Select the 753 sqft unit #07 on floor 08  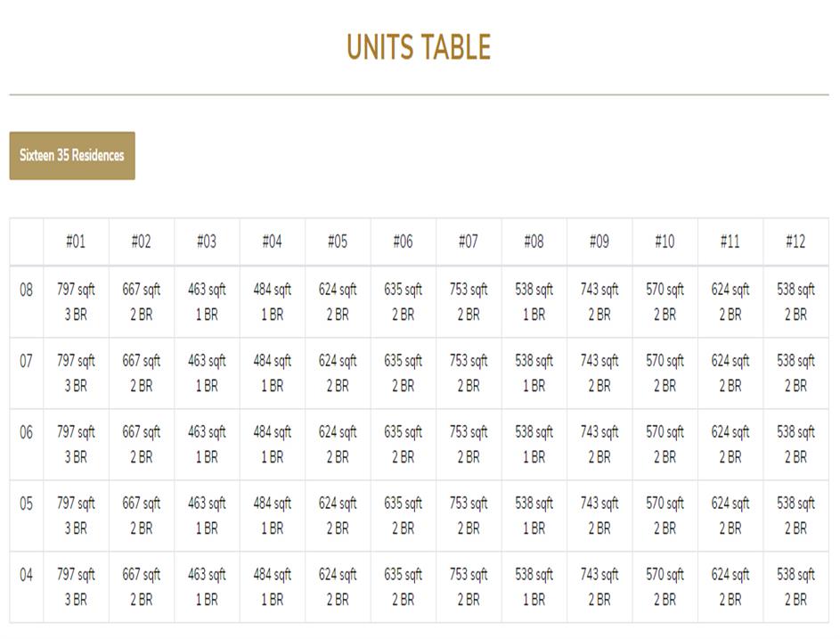point(469,301)
